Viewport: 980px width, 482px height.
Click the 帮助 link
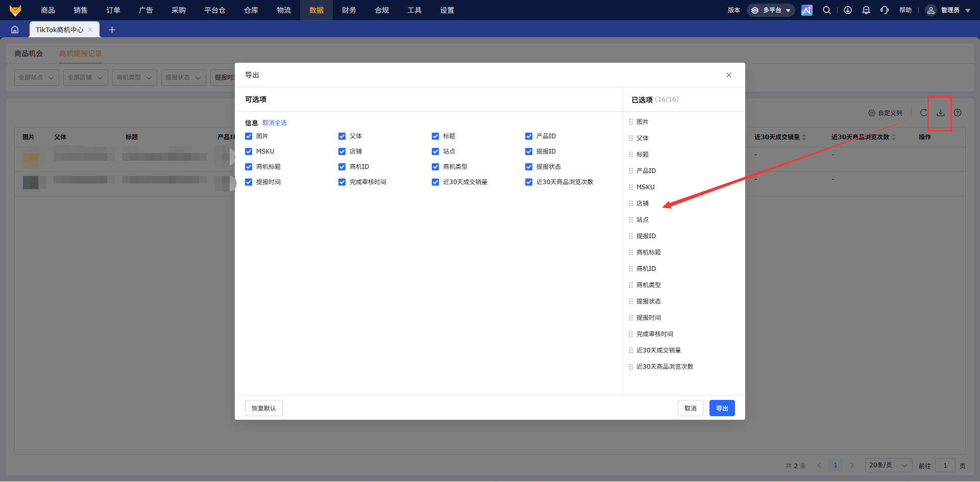pos(905,10)
